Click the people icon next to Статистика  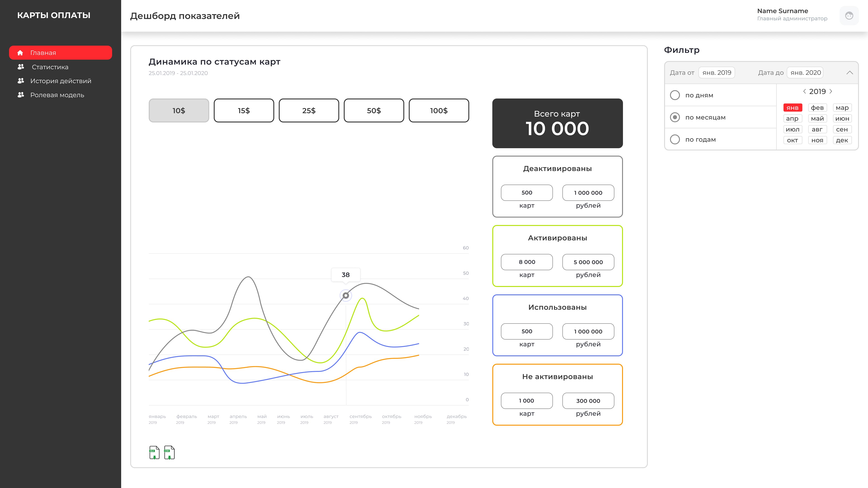click(21, 67)
